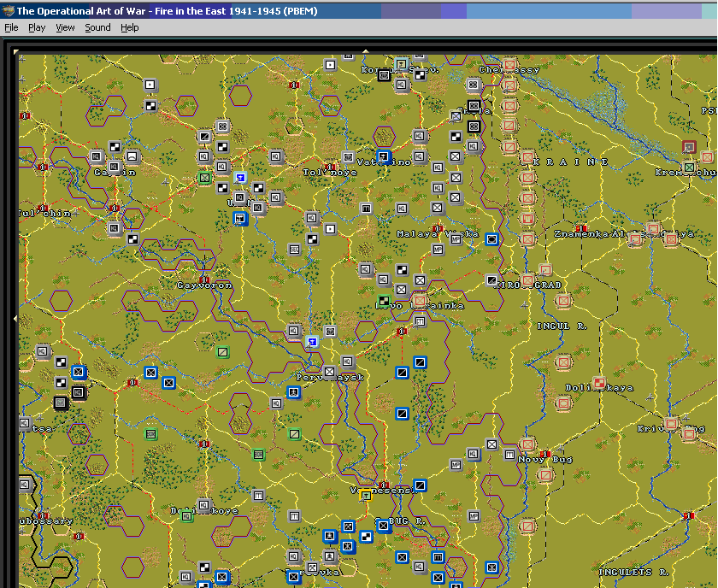Select the red armored unit at Dolinskaya
Viewport: 718px width, 588px height.
[599, 382]
